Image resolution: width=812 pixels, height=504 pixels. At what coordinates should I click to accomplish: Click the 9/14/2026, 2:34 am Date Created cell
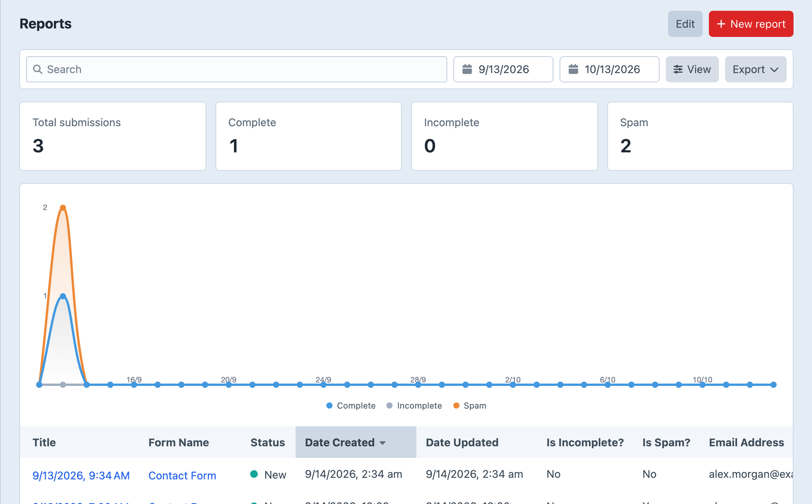tap(353, 474)
